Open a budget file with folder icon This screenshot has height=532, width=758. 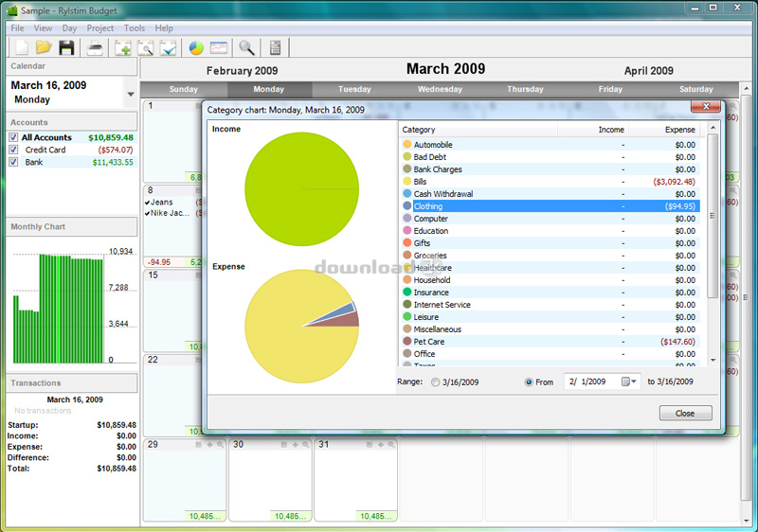click(x=44, y=47)
